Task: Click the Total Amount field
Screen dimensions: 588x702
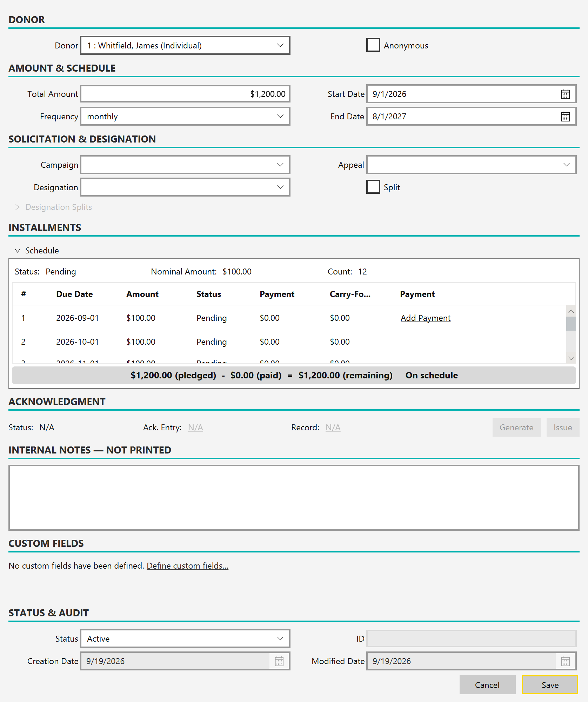Action: click(x=185, y=94)
